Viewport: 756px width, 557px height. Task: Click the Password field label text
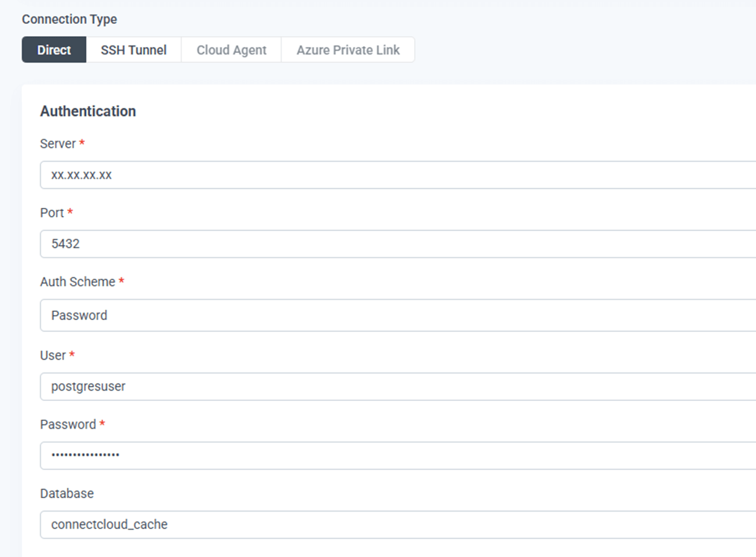pos(68,424)
